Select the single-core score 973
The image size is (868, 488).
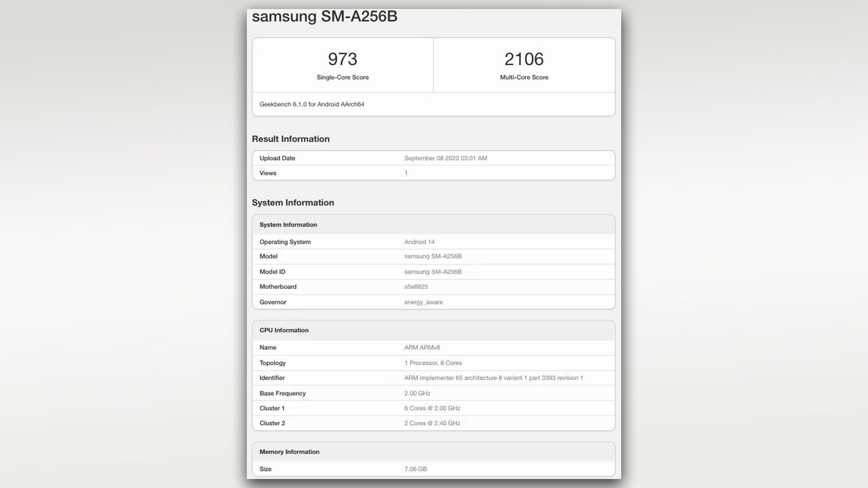(x=343, y=59)
